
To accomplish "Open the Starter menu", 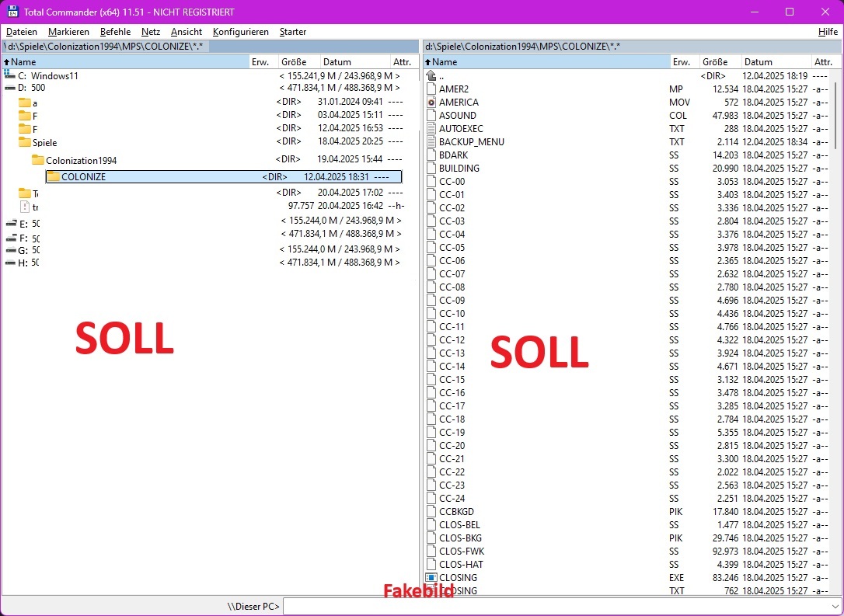I will pos(293,32).
